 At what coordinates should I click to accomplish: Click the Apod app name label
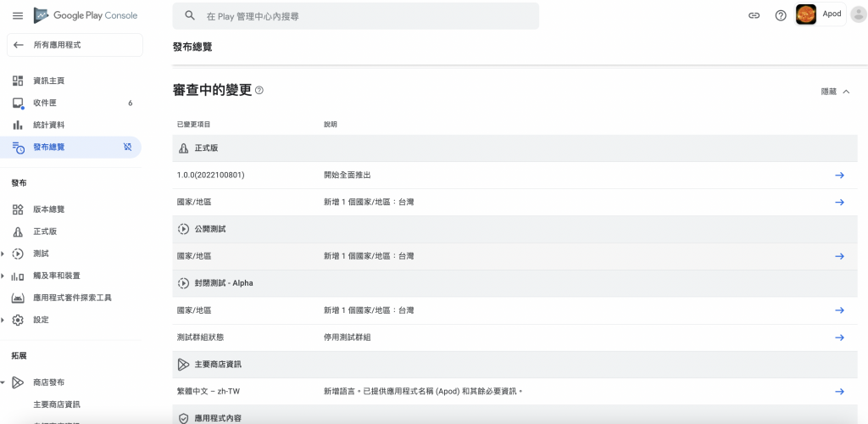point(832,14)
